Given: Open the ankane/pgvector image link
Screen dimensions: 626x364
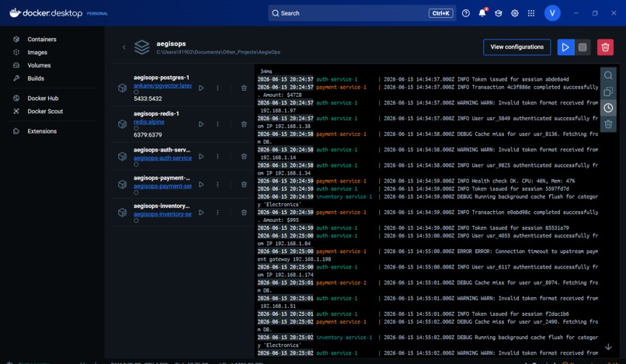Looking at the screenshot, I should click(162, 86).
